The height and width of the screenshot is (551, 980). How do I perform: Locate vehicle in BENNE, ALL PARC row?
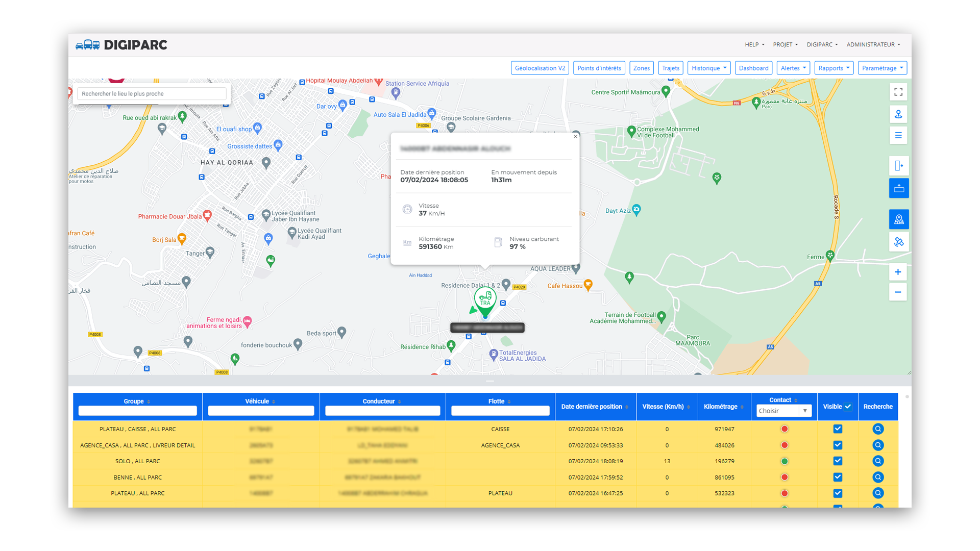tap(877, 478)
